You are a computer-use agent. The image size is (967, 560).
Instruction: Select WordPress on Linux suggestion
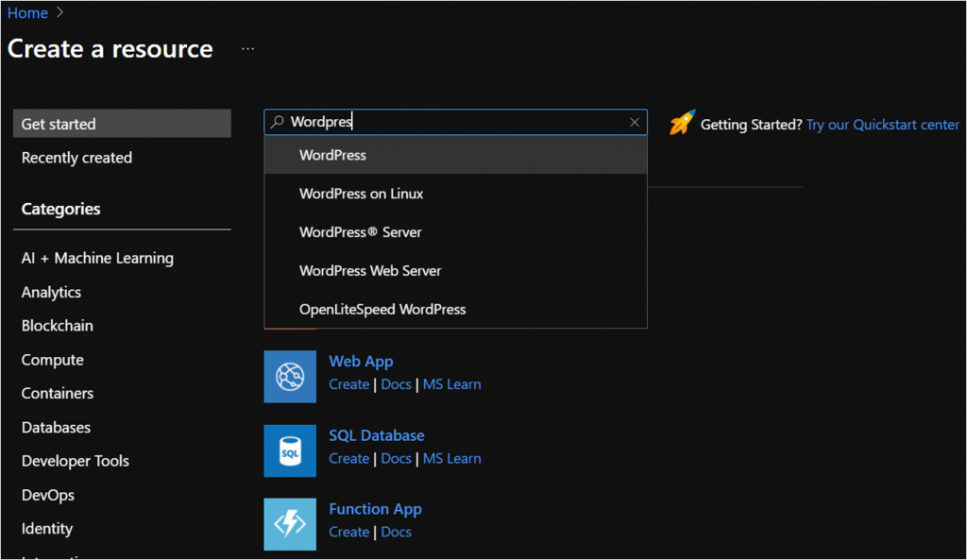tap(456, 194)
